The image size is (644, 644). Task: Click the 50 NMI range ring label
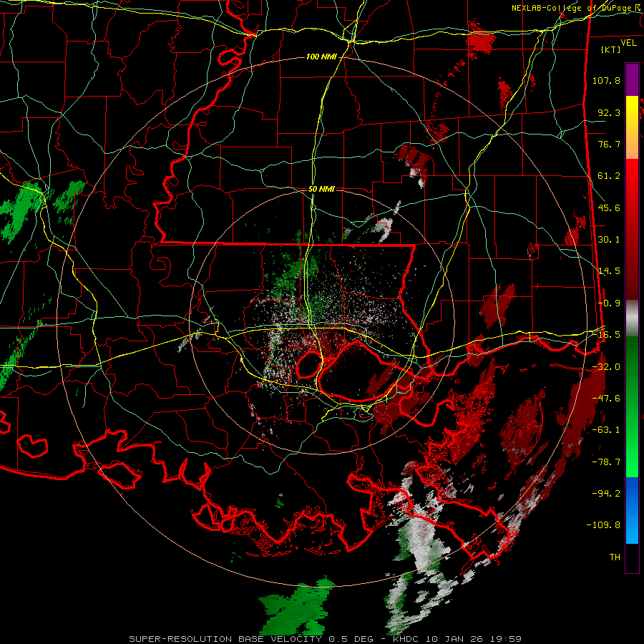coord(321,190)
